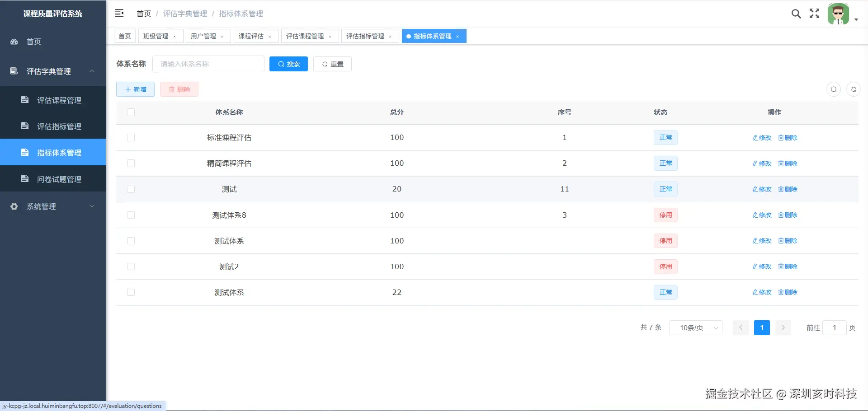The height and width of the screenshot is (411, 868).
Task: Open 评估课程管理 in the sidebar
Action: coord(53,100)
